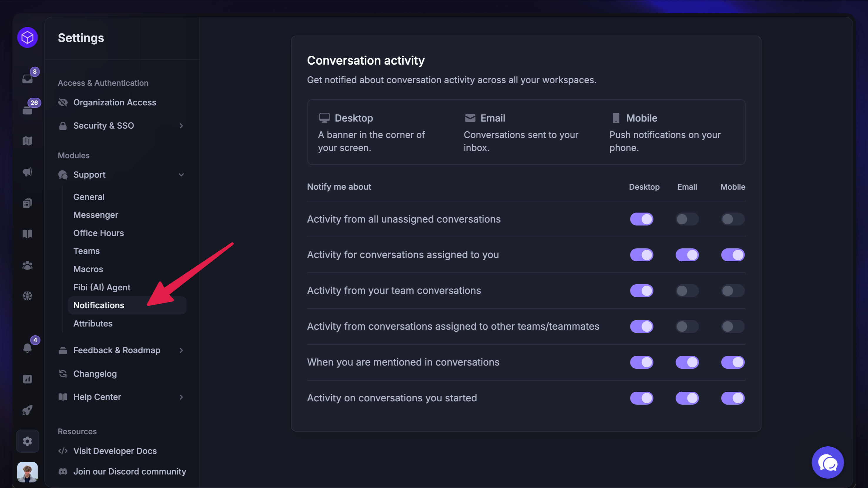Click the rocket icon in the left sidebar
The image size is (868, 488).
pyautogui.click(x=28, y=410)
